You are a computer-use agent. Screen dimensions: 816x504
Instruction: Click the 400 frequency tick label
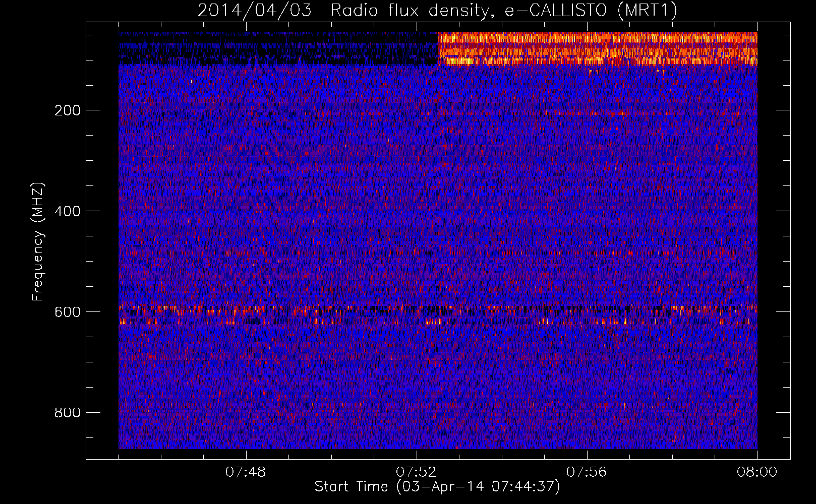[68, 211]
